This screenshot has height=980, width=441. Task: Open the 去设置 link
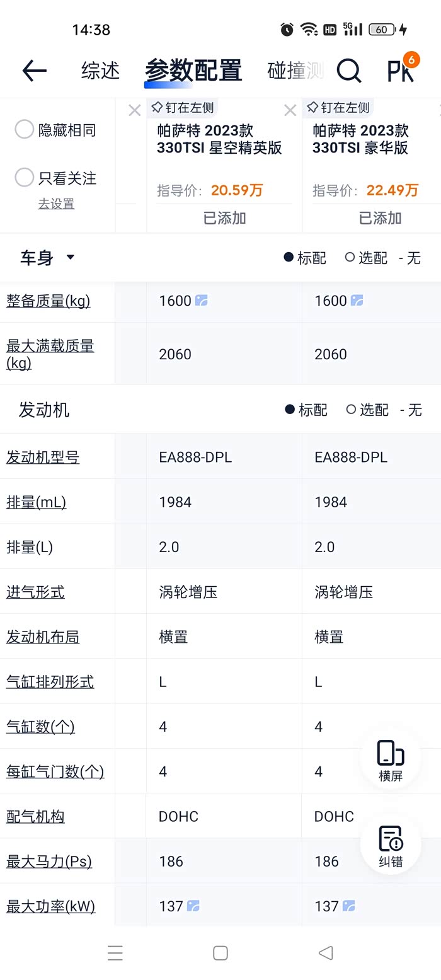pos(56,204)
